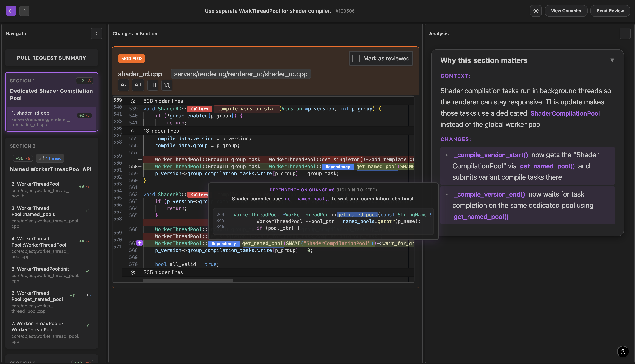Collapse 'Why this section matters' triangle
The width and height of the screenshot is (635, 364).
[612, 60]
